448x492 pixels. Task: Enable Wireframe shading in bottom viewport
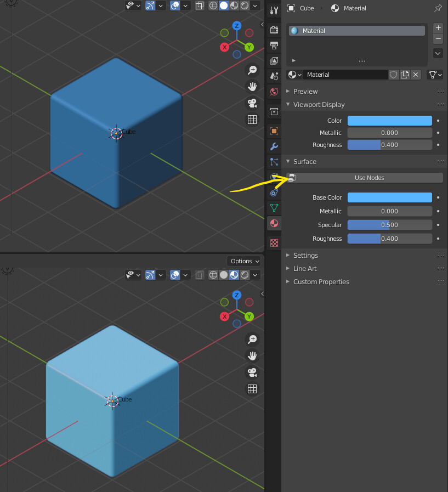click(213, 275)
